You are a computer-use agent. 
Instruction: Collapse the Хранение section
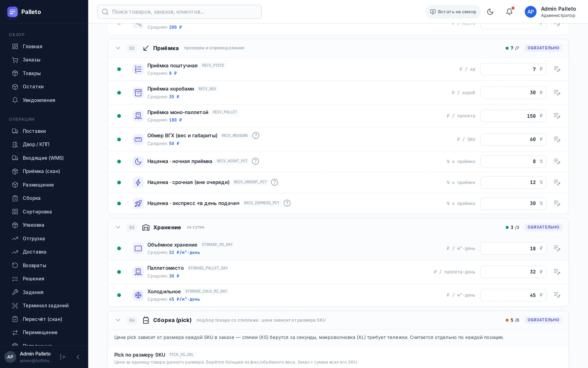click(x=118, y=227)
